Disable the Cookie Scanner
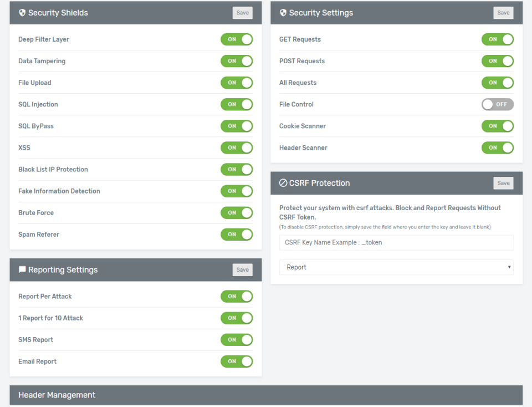Viewport: 532px width, 407px height. [497, 126]
